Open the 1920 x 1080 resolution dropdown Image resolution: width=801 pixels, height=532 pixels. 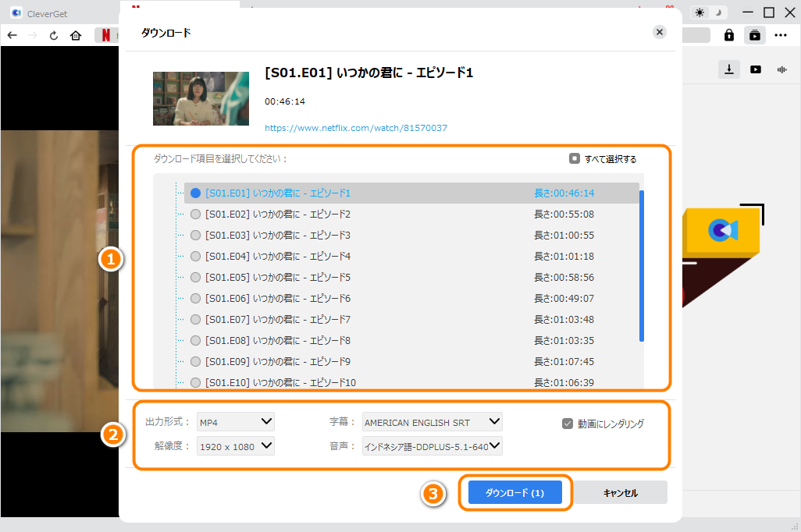point(236,445)
